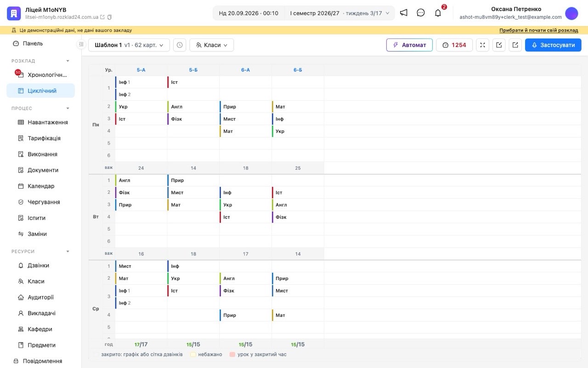Image resolution: width=588 pixels, height=368 pixels.
Task: Open the announcements megaphone icon
Action: pos(403,13)
